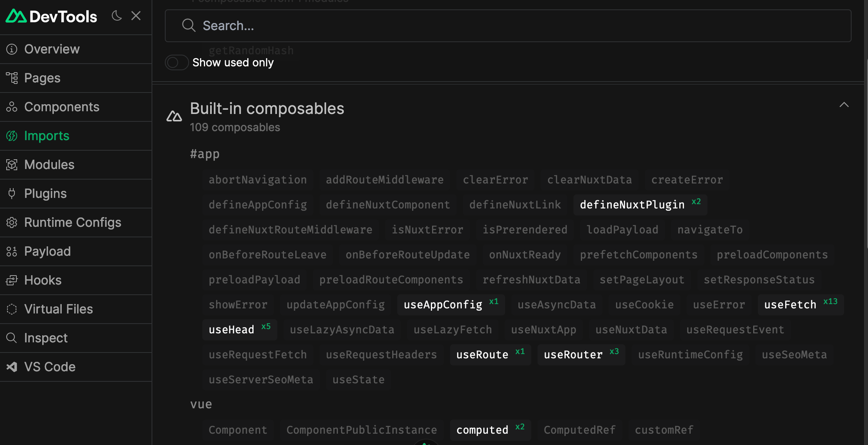This screenshot has height=445, width=868.
Task: Open the Payload section
Action: coord(47,251)
